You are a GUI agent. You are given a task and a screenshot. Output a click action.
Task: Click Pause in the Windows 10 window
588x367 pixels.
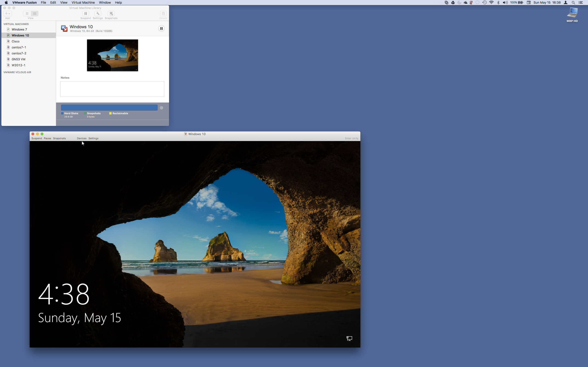47,138
